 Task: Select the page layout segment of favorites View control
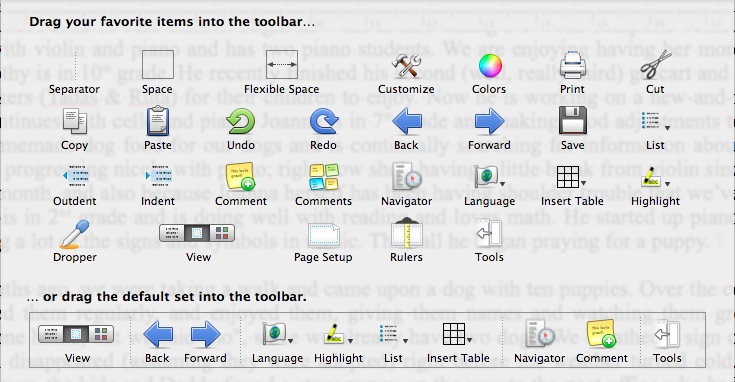point(197,232)
